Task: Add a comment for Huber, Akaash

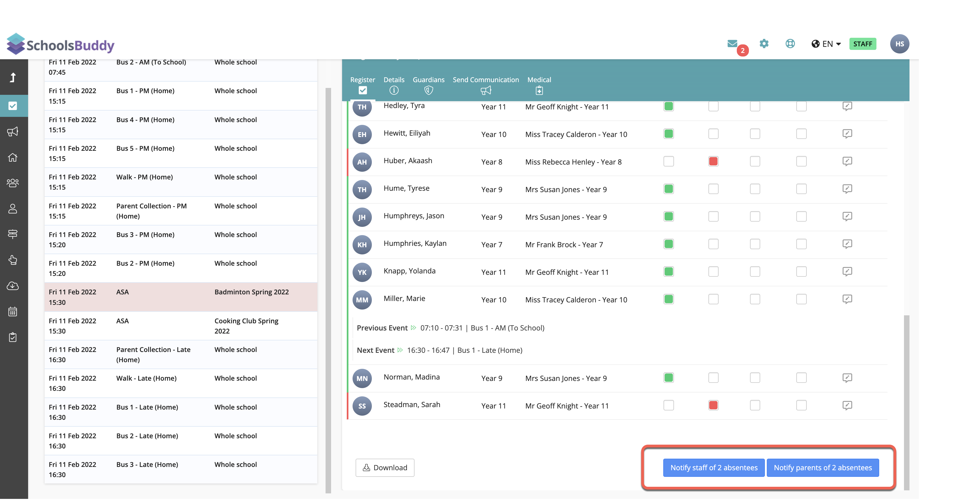Action: 847,162
